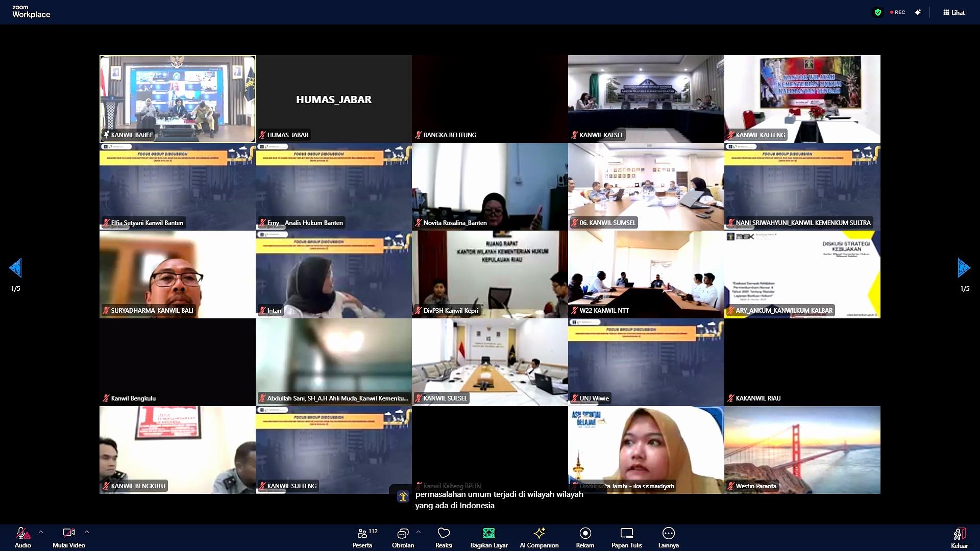This screenshot has width=980, height=551.
Task: Go to next gallery page arrow
Action: [x=964, y=268]
